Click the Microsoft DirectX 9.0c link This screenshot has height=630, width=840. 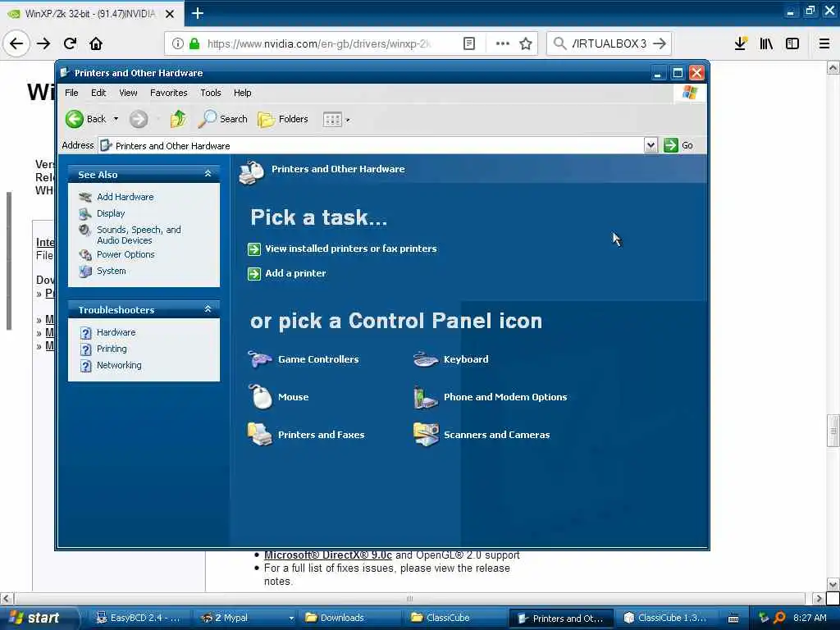point(328,555)
